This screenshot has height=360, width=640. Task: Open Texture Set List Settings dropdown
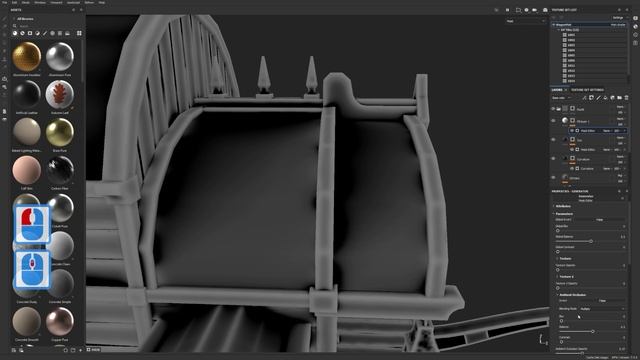click(619, 18)
